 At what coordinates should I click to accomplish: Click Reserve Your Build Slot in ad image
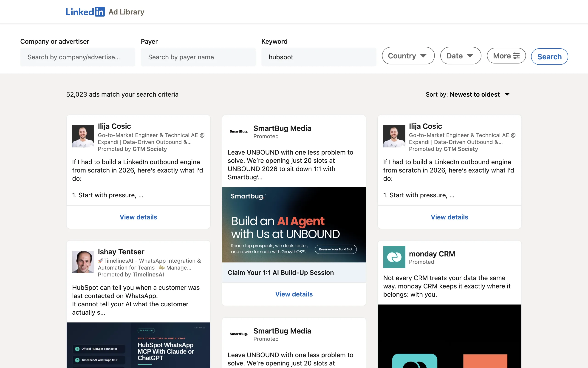pos(336,249)
